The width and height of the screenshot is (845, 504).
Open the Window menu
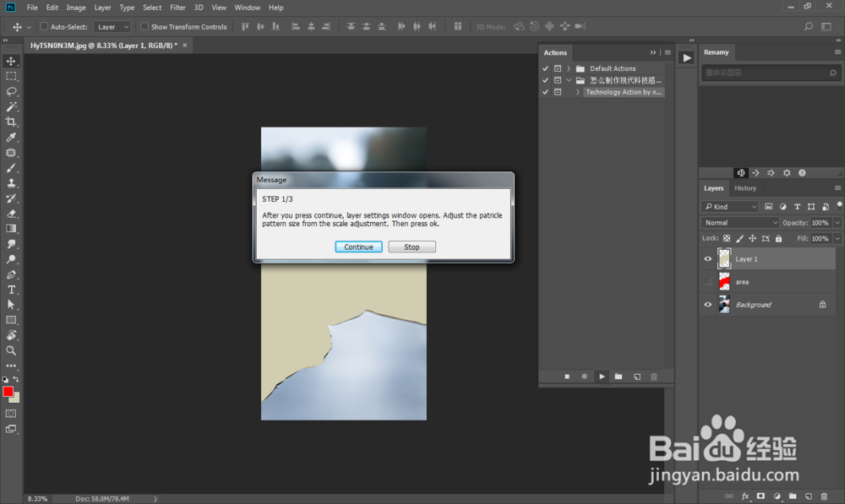pyautogui.click(x=248, y=8)
